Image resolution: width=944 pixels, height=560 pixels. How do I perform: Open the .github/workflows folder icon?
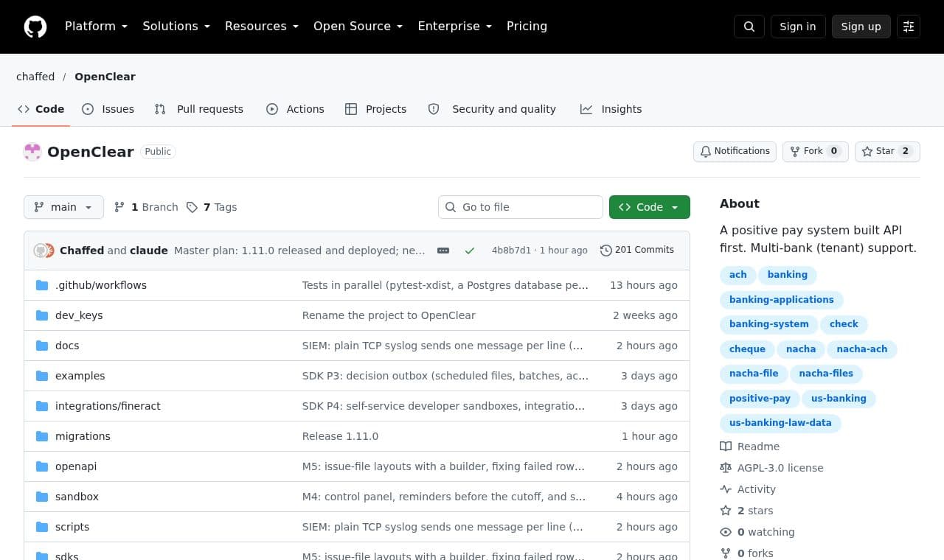point(42,285)
